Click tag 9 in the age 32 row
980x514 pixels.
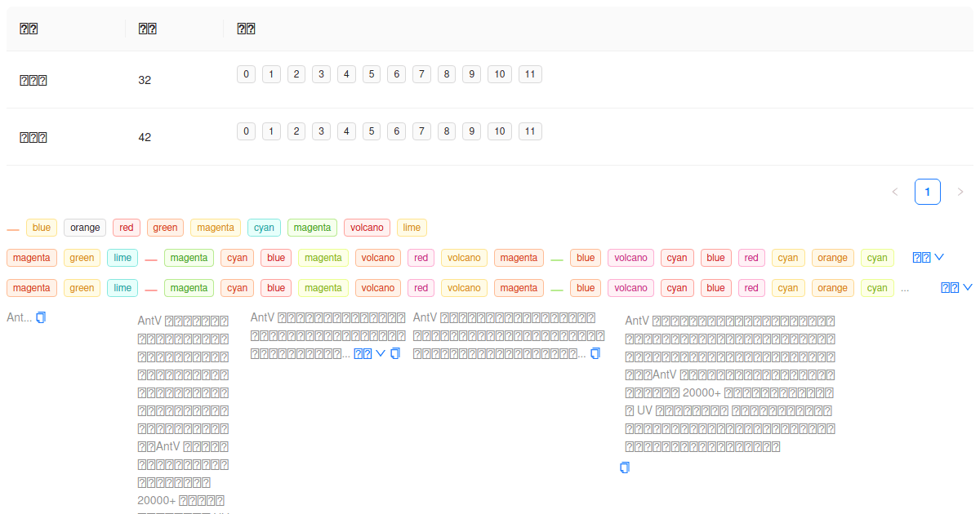472,74
